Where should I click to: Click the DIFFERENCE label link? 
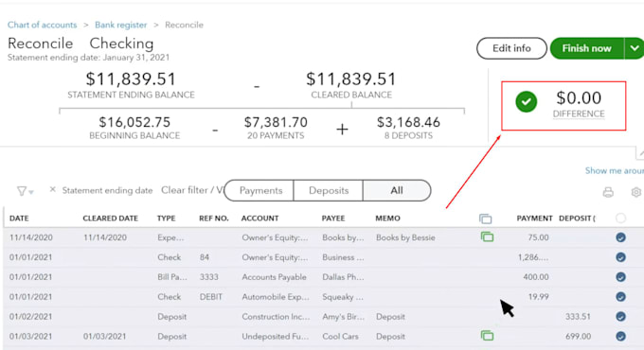tap(579, 114)
